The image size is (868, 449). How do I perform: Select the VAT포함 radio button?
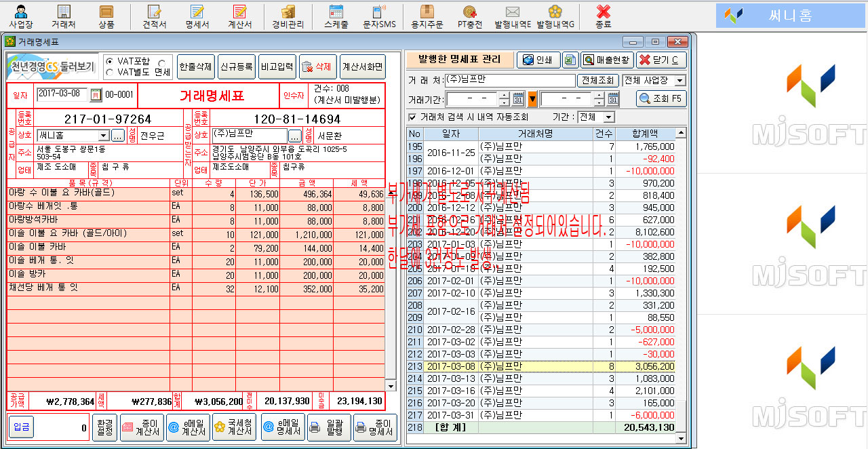tap(109, 62)
